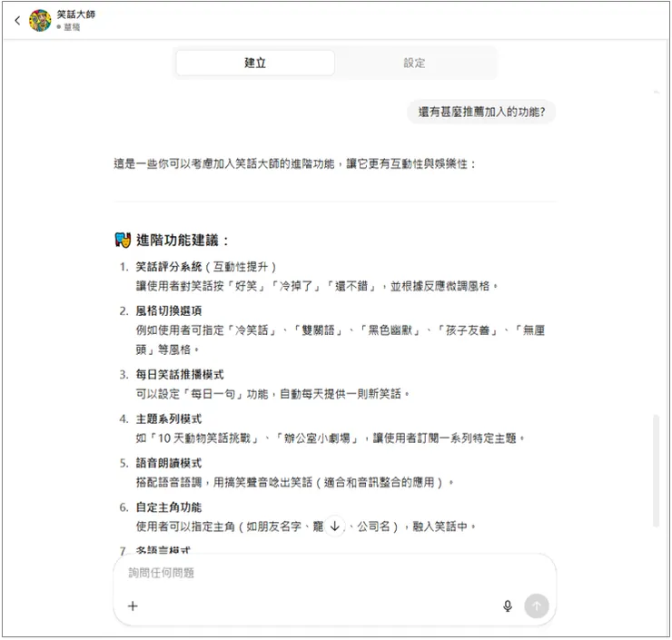Activate the microphone voice input icon
Screen dimensions: 672x640
508,606
